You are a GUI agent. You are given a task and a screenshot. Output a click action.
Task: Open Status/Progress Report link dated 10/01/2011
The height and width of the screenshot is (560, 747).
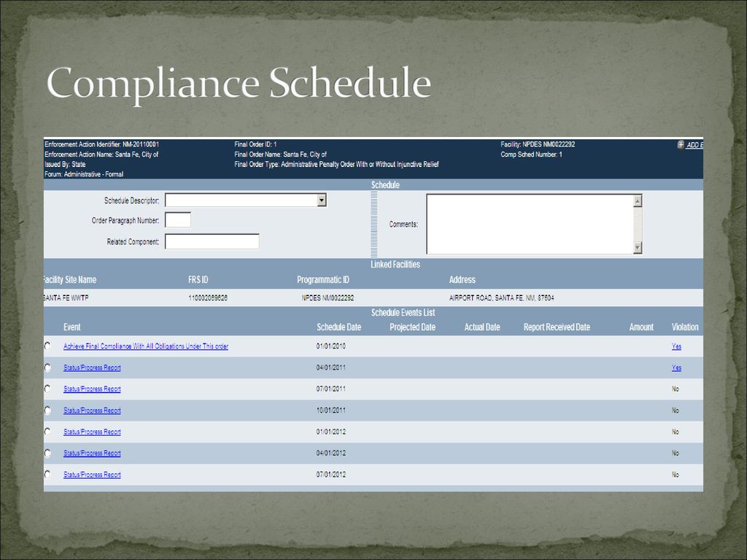[x=92, y=411]
